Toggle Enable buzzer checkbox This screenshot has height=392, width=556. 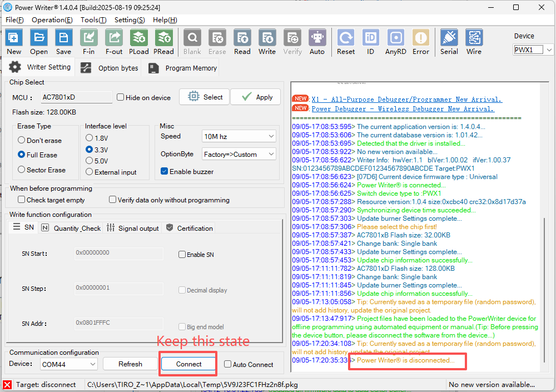(x=164, y=171)
